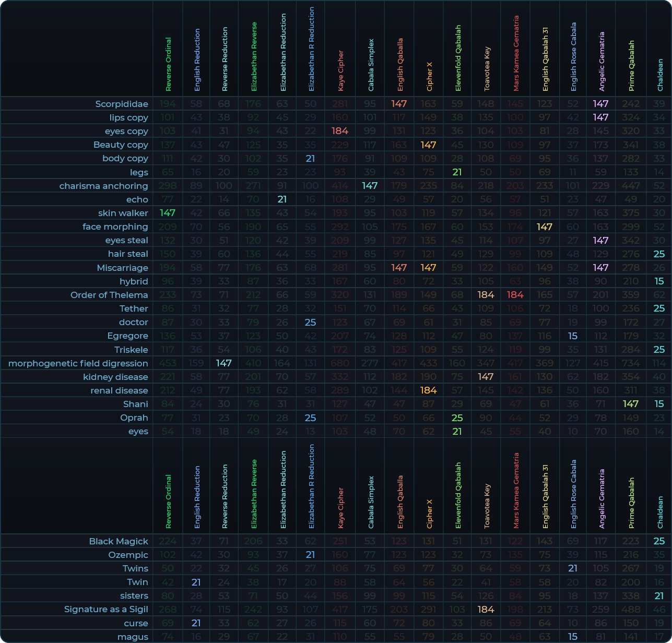Screen dimensions: 672x643
Task: Select the 'skin walker' phrase label
Action: point(123,213)
